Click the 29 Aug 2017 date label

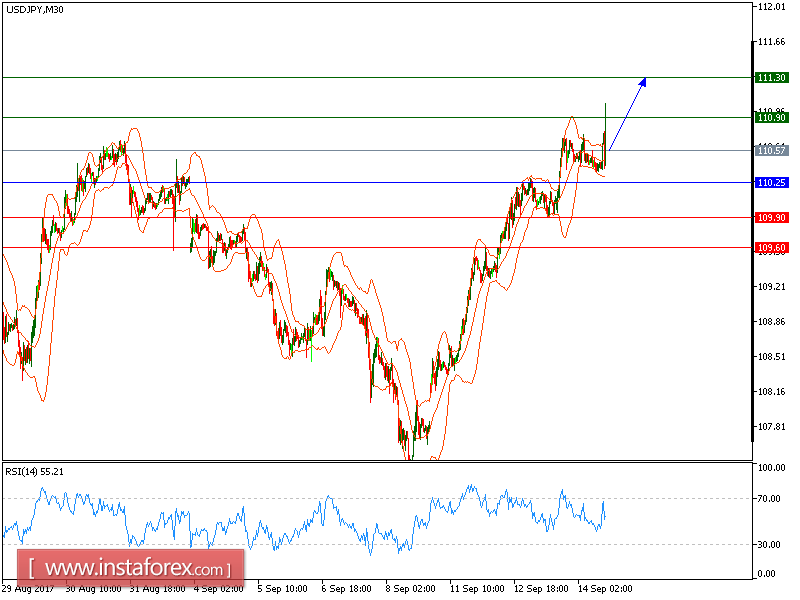click(x=28, y=589)
